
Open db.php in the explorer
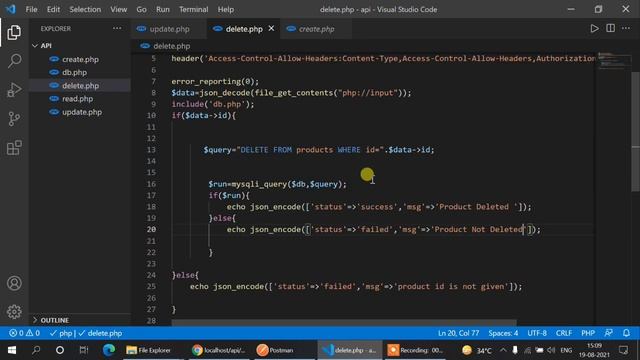tap(74, 72)
